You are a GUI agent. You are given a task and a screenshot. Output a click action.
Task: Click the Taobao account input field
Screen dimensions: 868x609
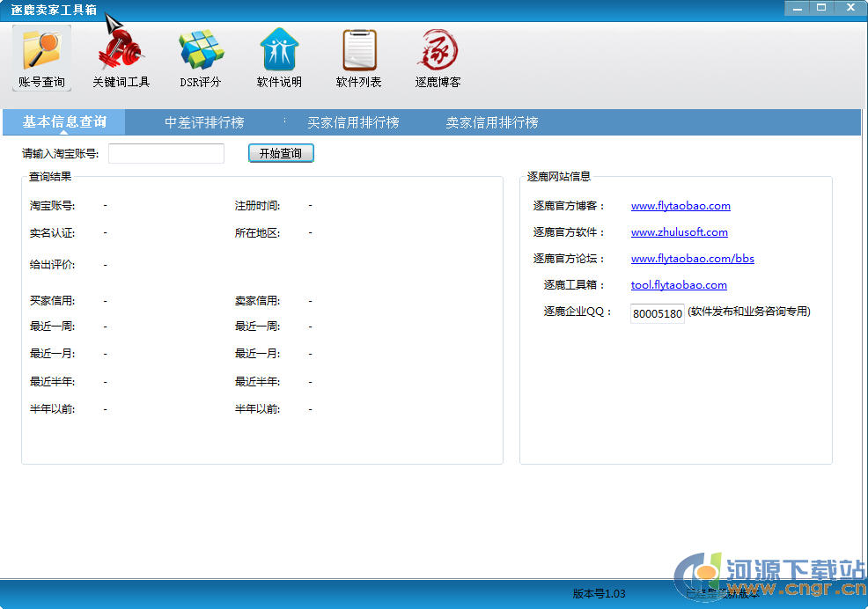coord(166,154)
